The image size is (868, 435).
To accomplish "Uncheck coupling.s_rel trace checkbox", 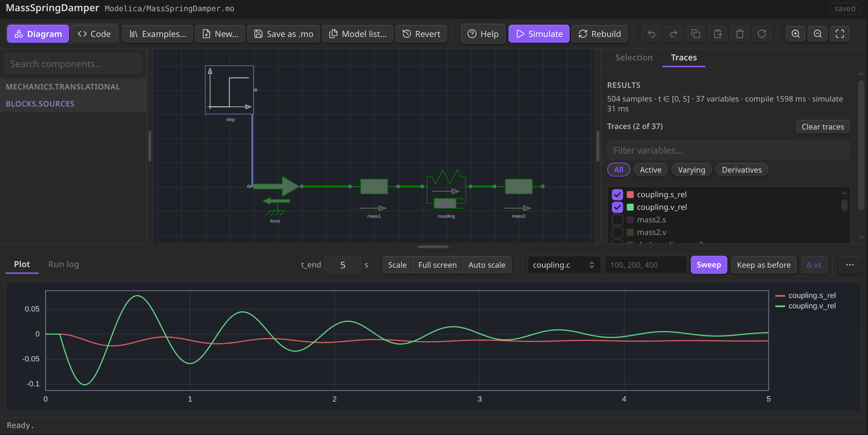I will (617, 195).
